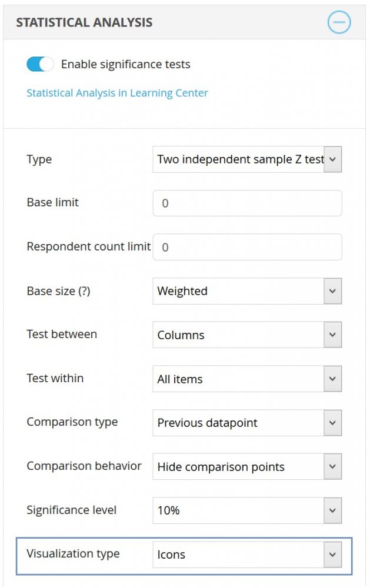The height and width of the screenshot is (588, 370).
Task: Open Statistical Analysis in Learning Center link
Action: point(117,93)
